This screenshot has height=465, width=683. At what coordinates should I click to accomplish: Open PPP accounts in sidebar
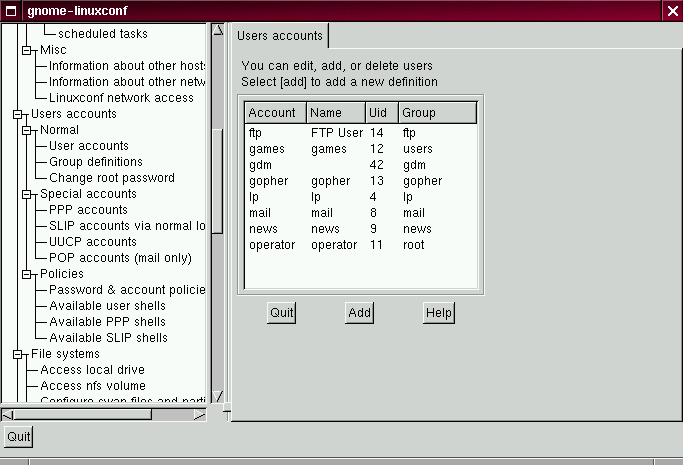(x=88, y=210)
